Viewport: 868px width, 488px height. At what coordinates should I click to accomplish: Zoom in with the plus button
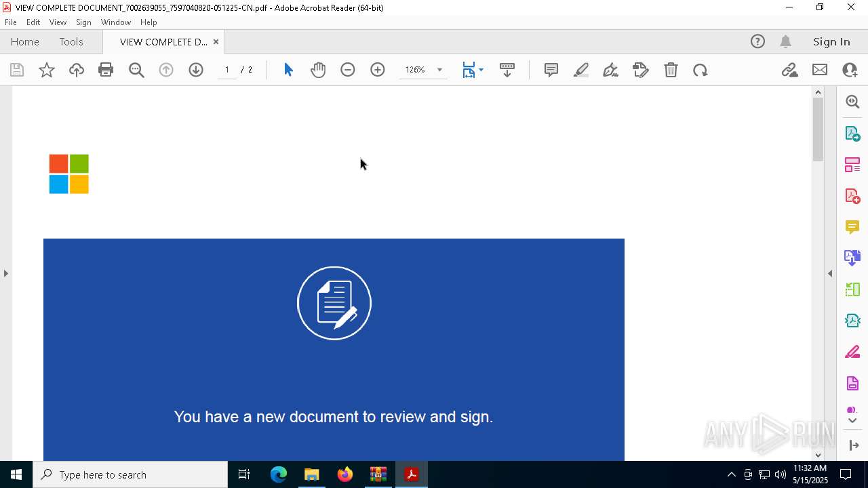pos(378,70)
